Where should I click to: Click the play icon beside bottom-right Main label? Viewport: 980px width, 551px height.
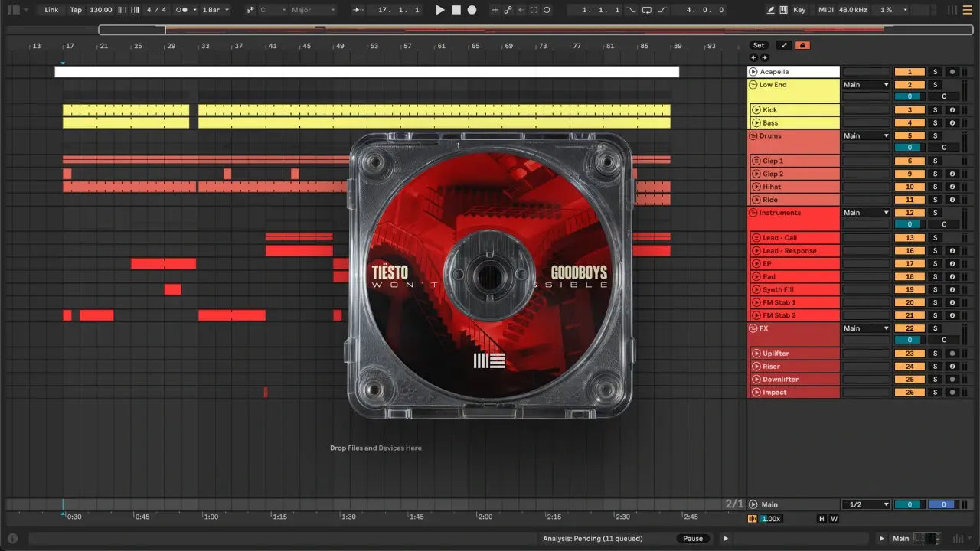click(x=881, y=538)
